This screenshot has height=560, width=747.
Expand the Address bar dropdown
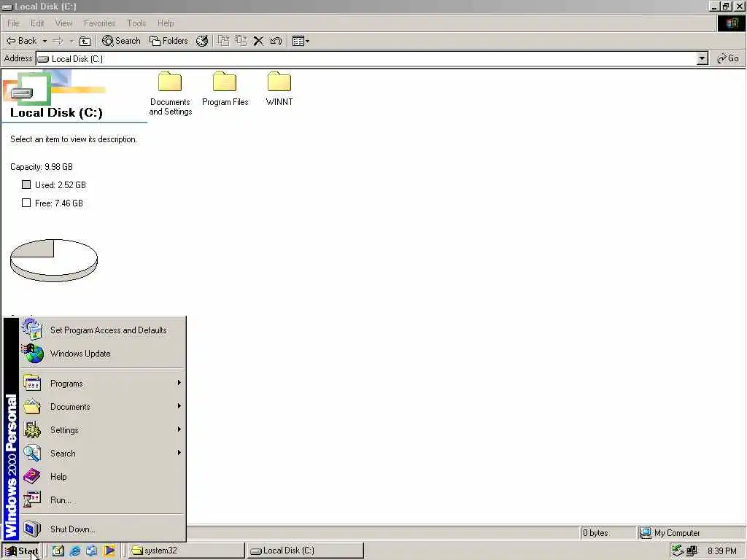coord(702,58)
